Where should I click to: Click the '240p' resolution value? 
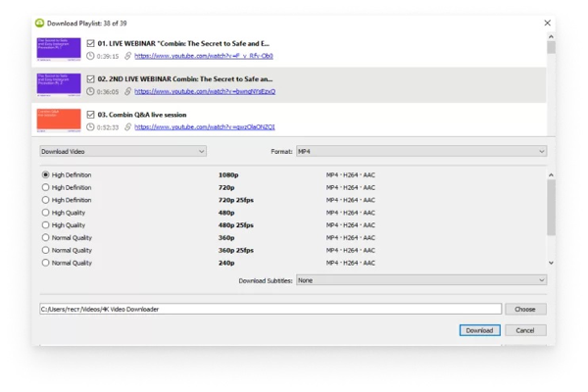(226, 263)
